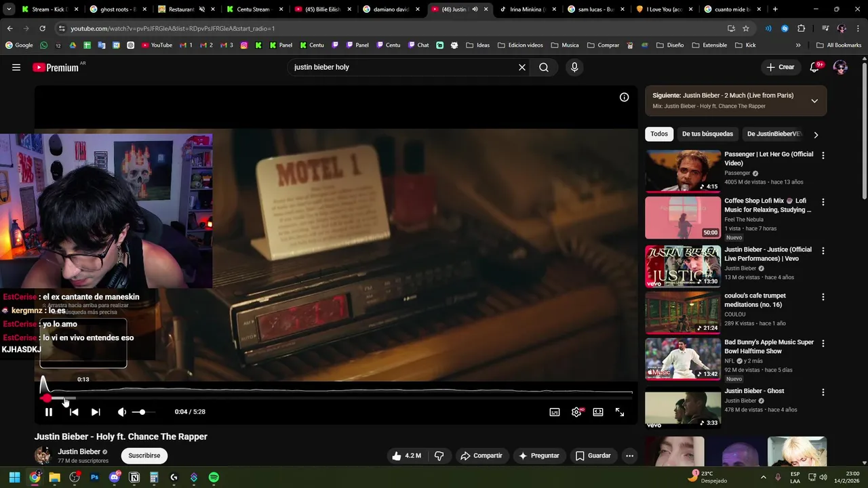868x488 pixels.
Task: Mute the video with the speaker icon
Action: [122, 411]
